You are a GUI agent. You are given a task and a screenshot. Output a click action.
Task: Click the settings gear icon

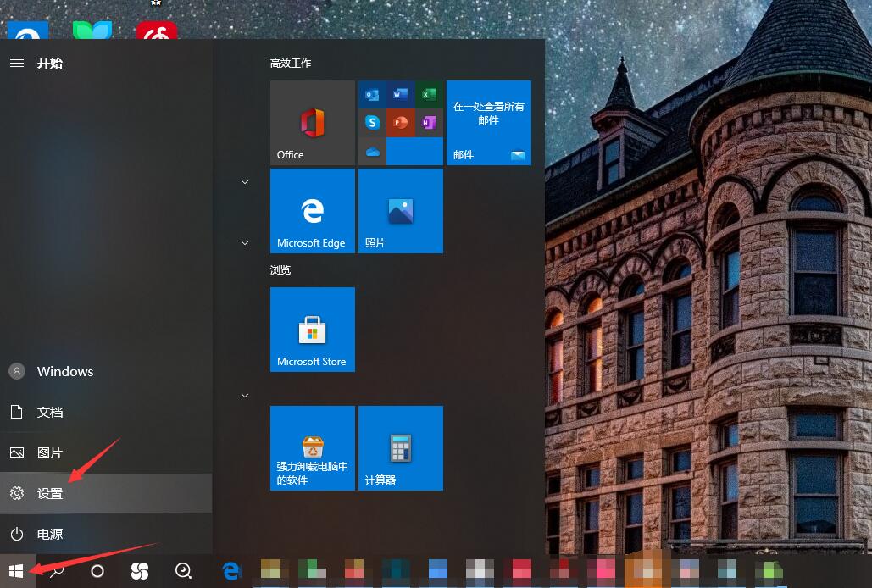(x=17, y=493)
